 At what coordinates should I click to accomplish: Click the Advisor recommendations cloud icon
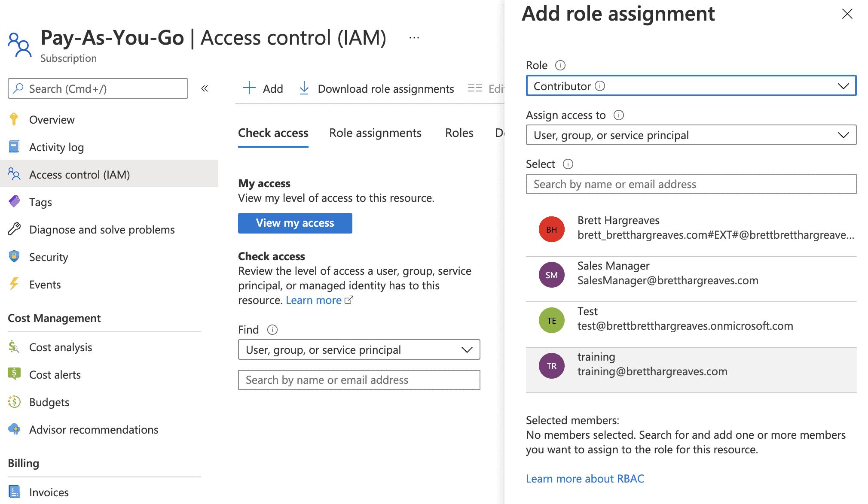pyautogui.click(x=14, y=429)
